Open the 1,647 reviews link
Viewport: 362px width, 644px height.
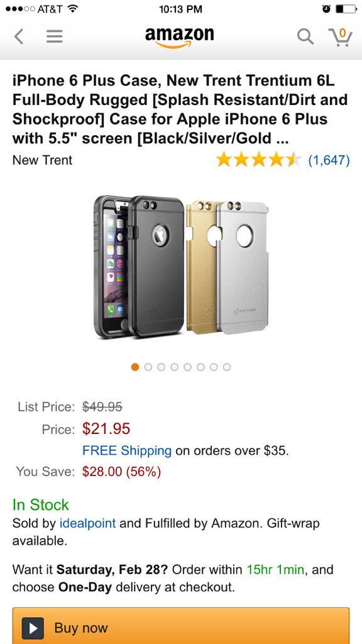[329, 160]
